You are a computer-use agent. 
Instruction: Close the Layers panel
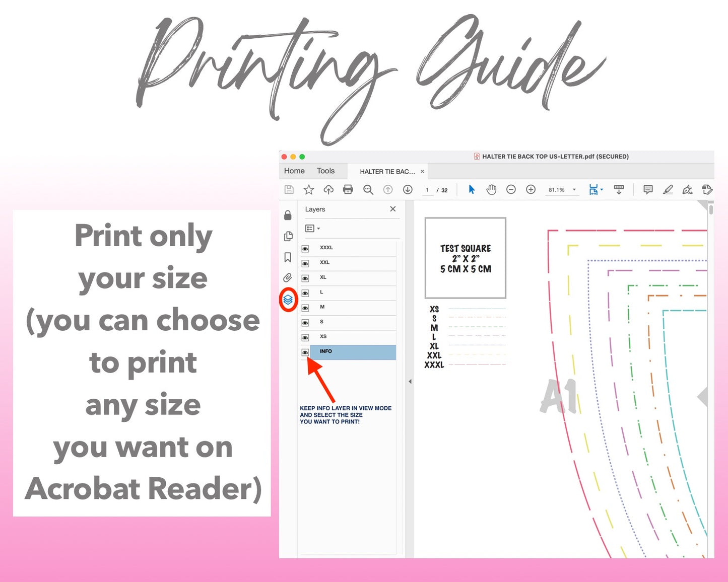[x=393, y=209]
